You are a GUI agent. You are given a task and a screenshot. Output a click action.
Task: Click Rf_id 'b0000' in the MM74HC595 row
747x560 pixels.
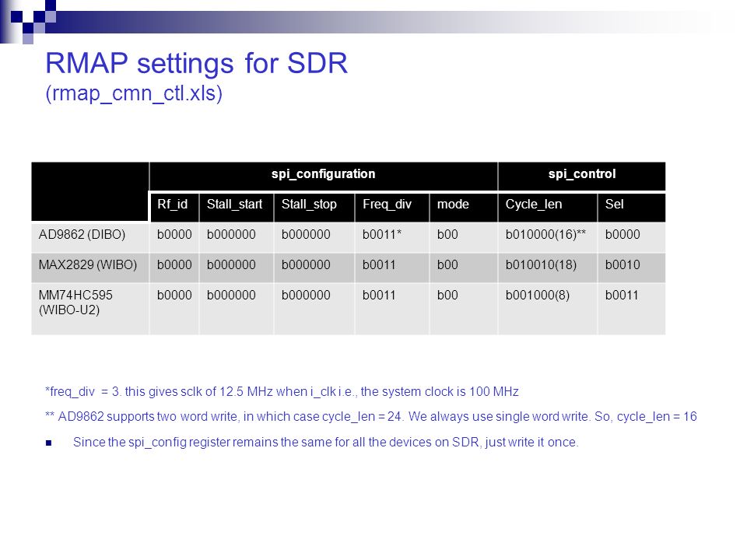pos(174,296)
